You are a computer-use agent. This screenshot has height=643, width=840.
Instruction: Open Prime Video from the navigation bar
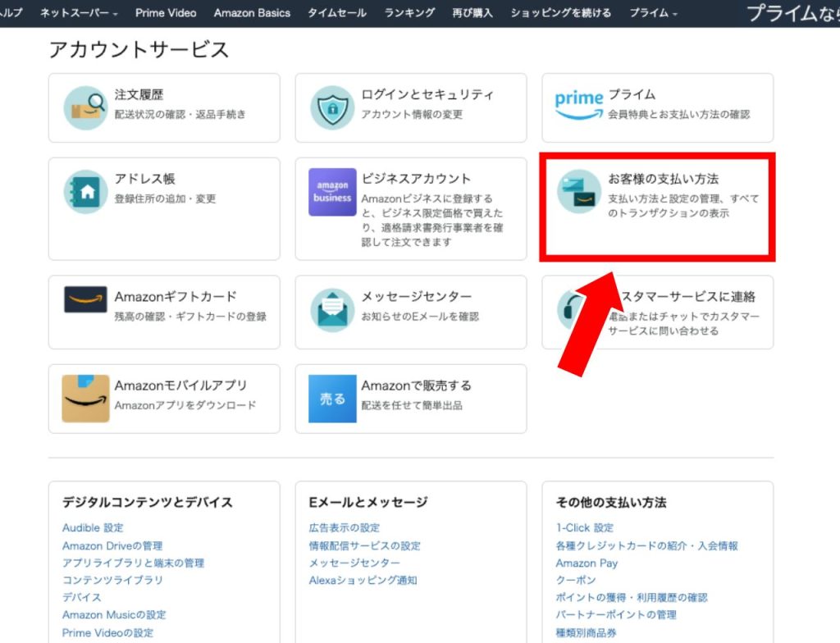(166, 13)
